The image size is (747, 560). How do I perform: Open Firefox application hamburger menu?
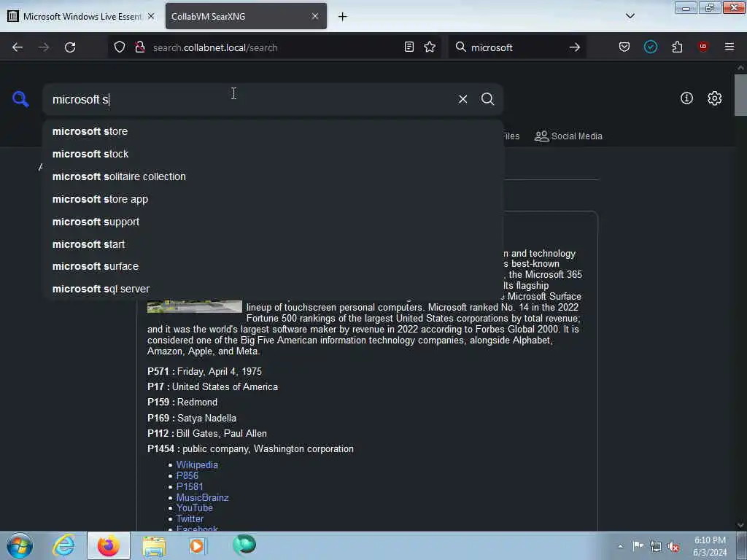pos(729,47)
